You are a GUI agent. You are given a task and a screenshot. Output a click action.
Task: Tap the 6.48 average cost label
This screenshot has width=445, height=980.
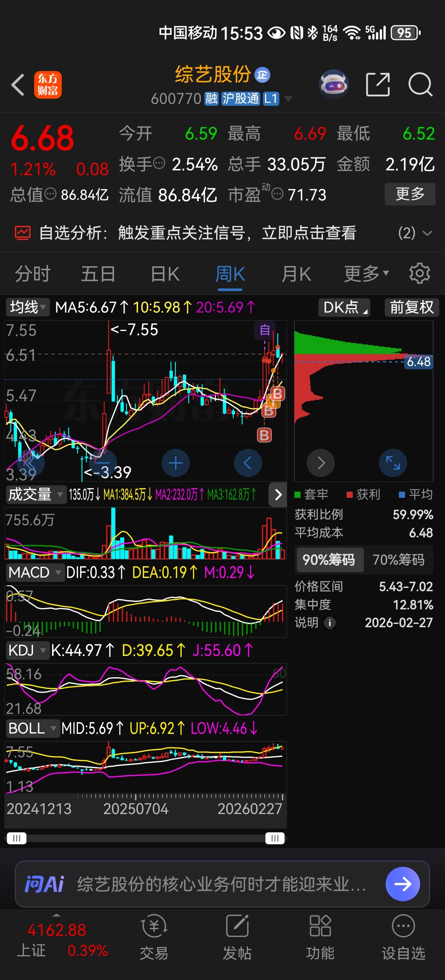[418, 362]
